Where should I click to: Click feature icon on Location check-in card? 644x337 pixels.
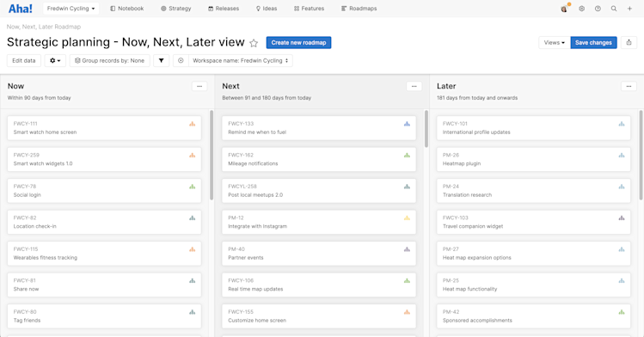(x=193, y=218)
